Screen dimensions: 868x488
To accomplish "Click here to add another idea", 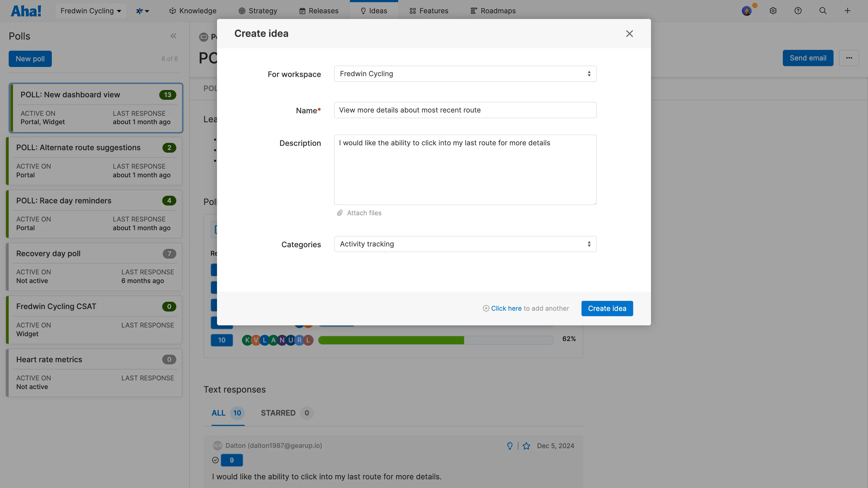I will (x=506, y=308).
